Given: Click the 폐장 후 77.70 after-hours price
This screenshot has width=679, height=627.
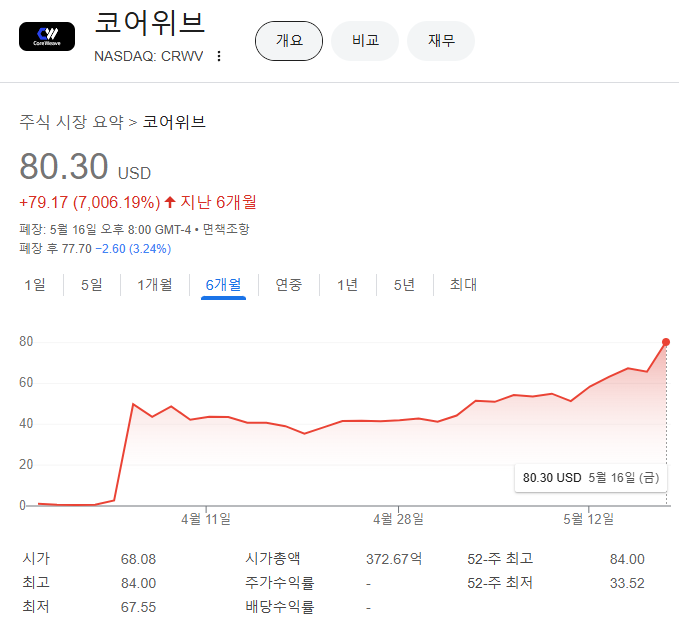Looking at the screenshot, I should [55, 249].
